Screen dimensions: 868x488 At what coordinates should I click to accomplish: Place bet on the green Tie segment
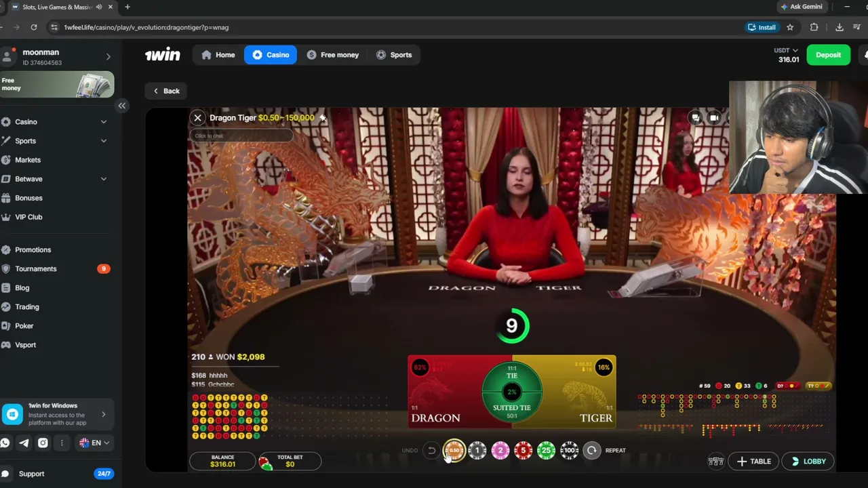pyautogui.click(x=512, y=375)
